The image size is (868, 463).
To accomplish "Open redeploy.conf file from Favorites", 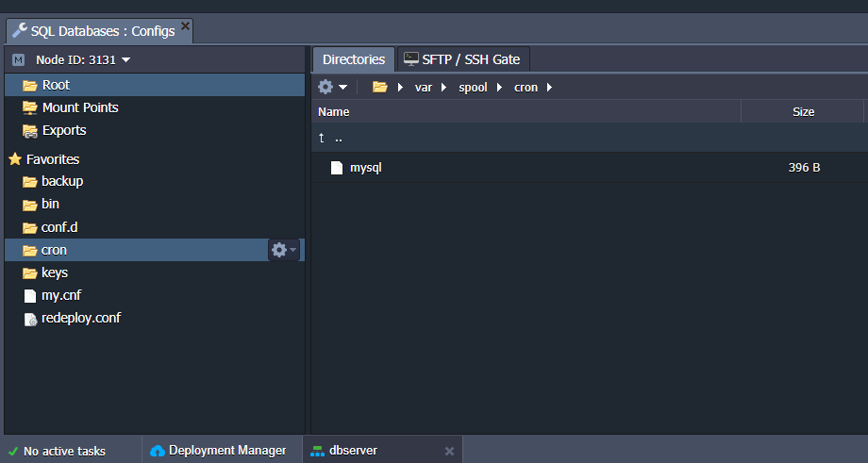I will tap(80, 318).
